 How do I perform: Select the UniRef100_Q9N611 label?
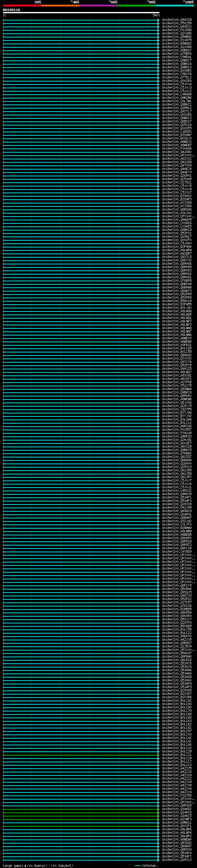(x=177, y=822)
